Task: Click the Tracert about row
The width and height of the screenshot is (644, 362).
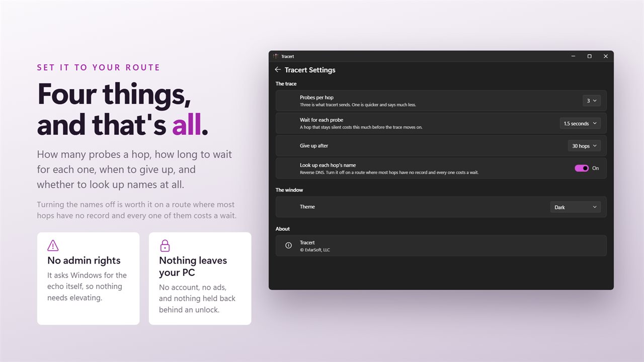Action: tap(441, 246)
